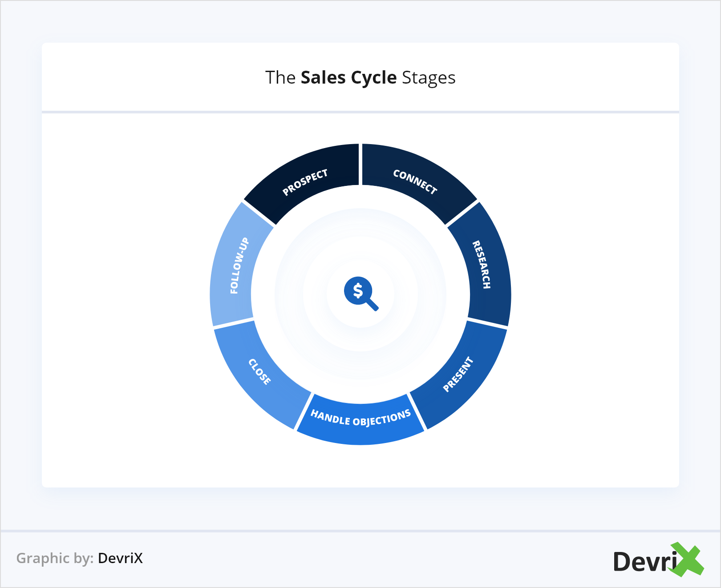Image resolution: width=721 pixels, height=588 pixels.
Task: Click the bold "Sales Cycle" title text
Action: tap(348, 78)
